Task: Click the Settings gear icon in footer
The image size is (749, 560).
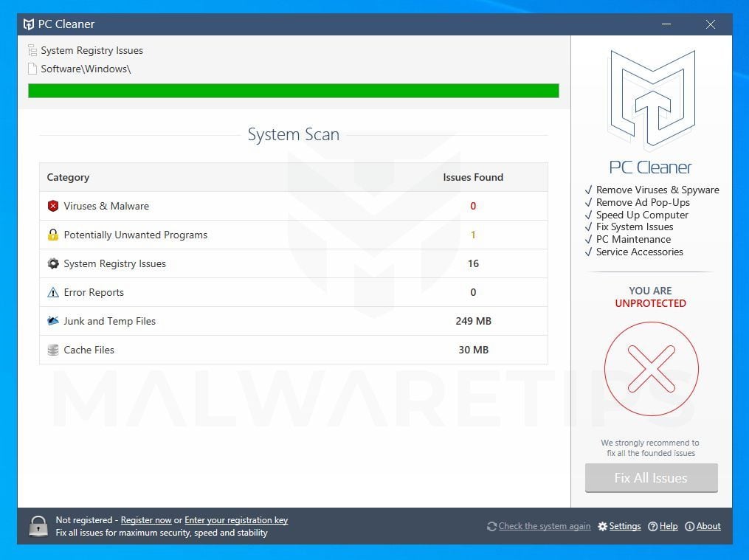Action: [x=603, y=526]
